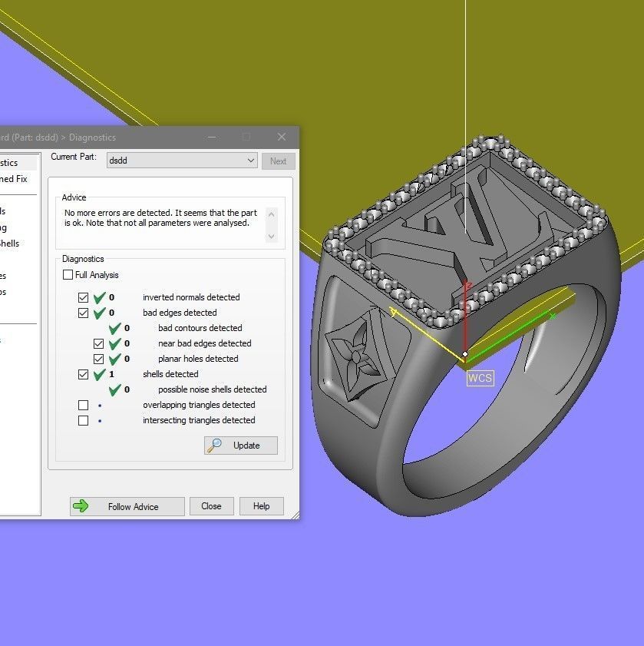Viewport: 644px width, 646px height.
Task: Click green checkmark beside bad contours detected
Action: [x=115, y=327]
